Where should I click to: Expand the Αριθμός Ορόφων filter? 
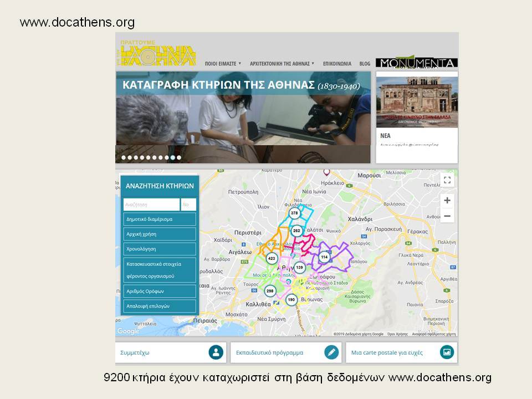pyautogui.click(x=160, y=291)
